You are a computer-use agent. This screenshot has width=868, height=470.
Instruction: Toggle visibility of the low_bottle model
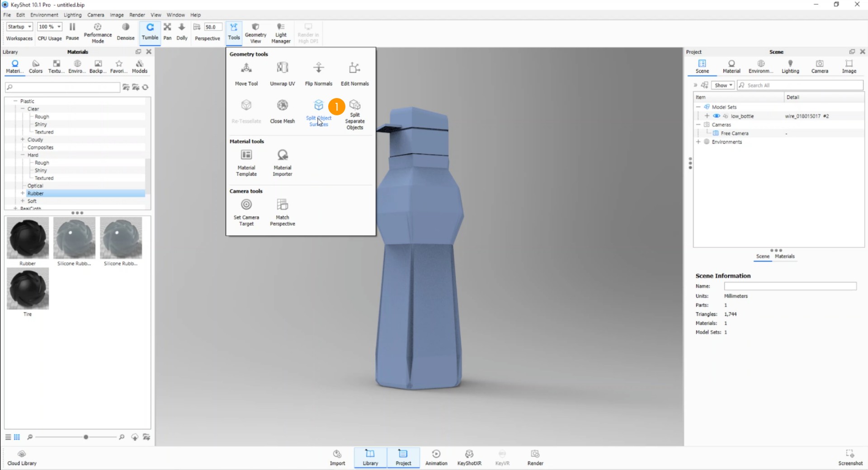click(x=717, y=116)
